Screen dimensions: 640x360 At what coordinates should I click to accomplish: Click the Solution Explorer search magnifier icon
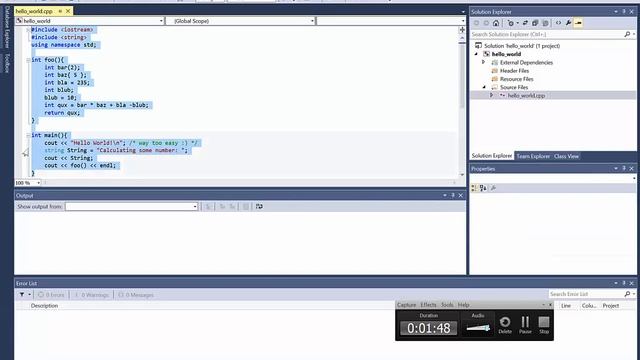click(627, 34)
